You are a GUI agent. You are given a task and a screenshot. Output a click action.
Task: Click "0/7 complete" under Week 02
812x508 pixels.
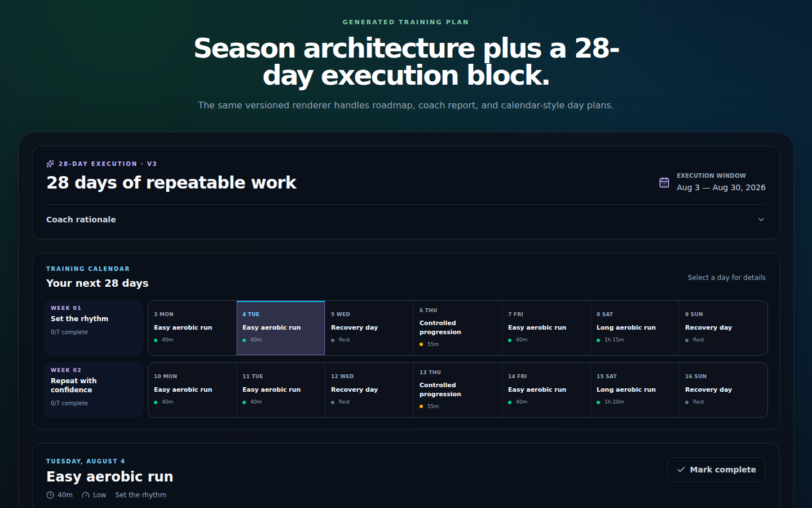pos(69,404)
